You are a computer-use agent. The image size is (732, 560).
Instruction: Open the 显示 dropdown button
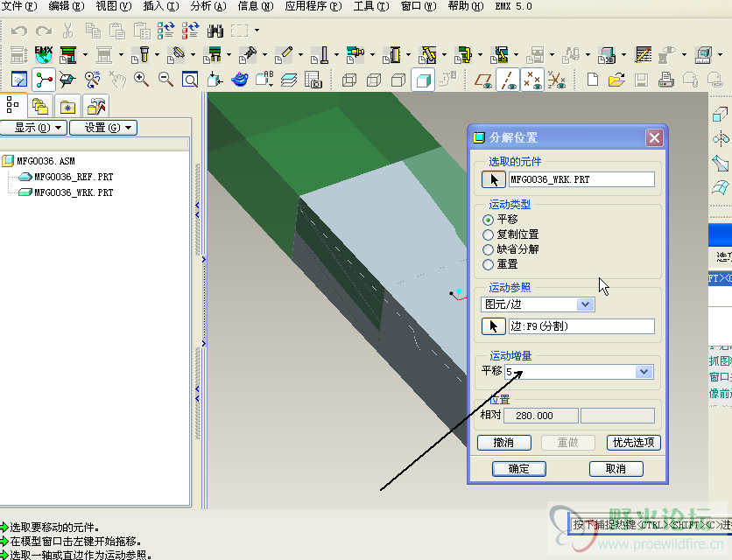pos(33,128)
